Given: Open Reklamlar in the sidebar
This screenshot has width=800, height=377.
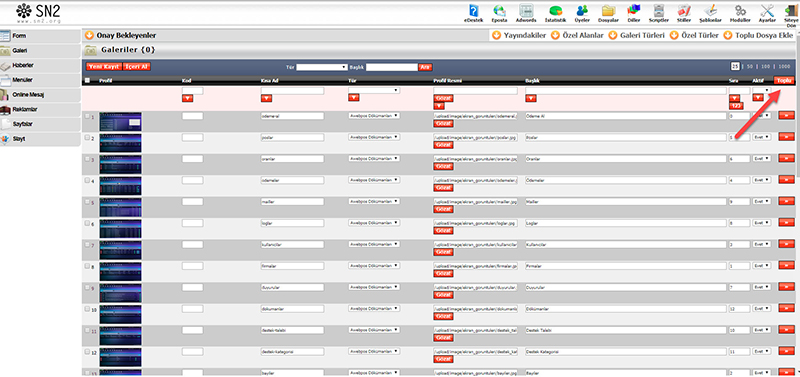Looking at the screenshot, I should pyautogui.click(x=40, y=110).
